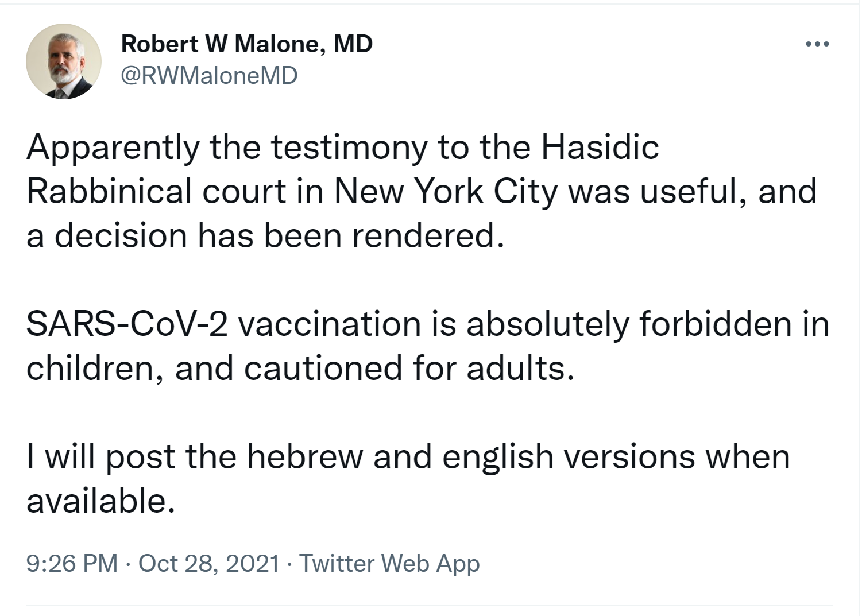Click the word "available." ending the tweet

point(100,501)
